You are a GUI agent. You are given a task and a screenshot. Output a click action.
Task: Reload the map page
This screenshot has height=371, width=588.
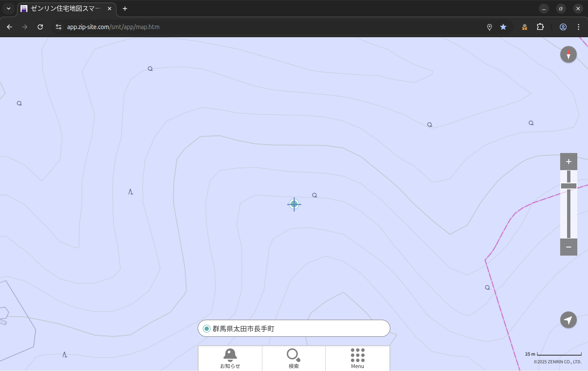[40, 27]
